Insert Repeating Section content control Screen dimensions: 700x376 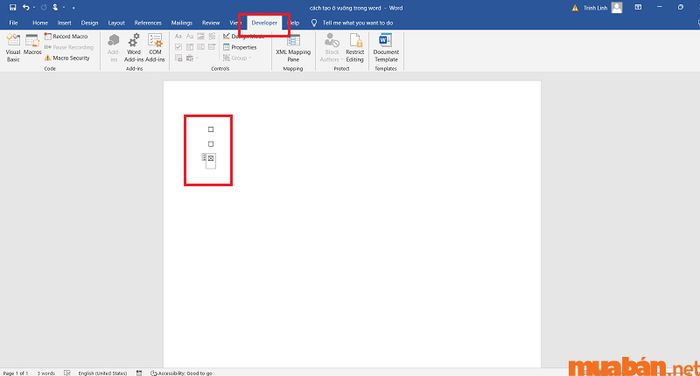(178, 58)
